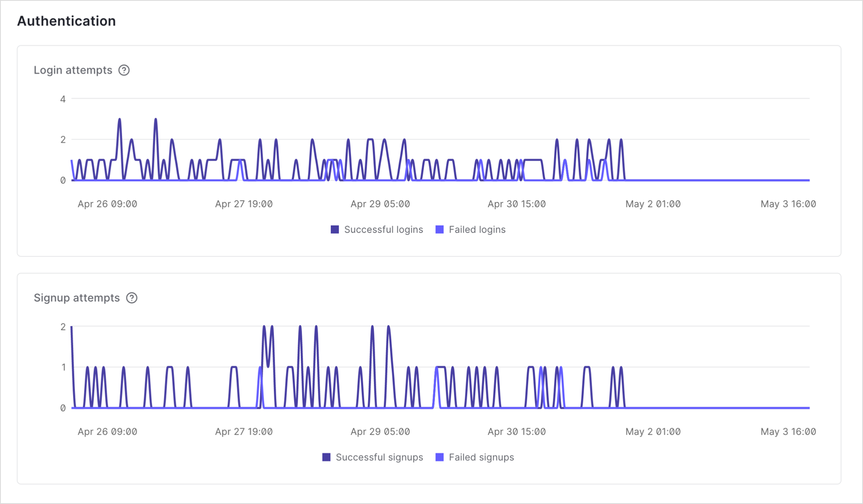This screenshot has height=504, width=863.
Task: Select the question mark beside Login attempts
Action: pos(124,70)
